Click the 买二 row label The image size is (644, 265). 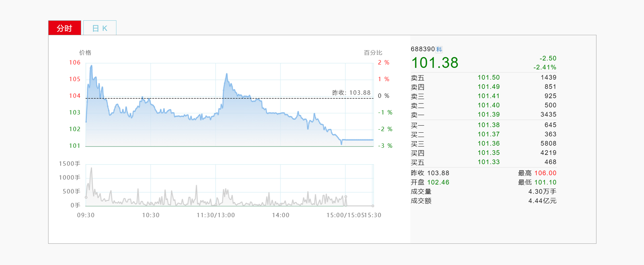418,135
